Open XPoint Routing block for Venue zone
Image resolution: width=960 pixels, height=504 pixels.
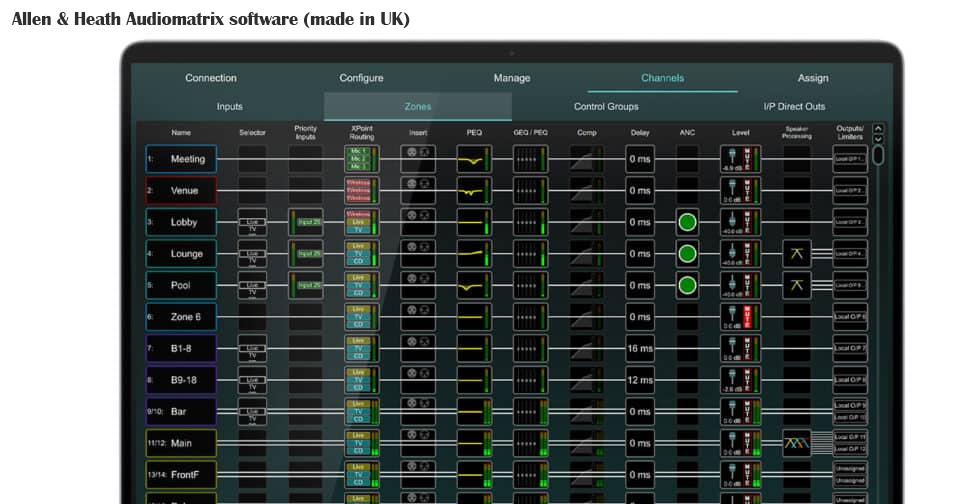[x=362, y=190]
